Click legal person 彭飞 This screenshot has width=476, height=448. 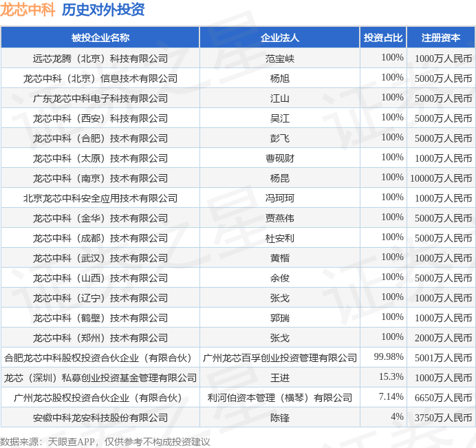279,138
